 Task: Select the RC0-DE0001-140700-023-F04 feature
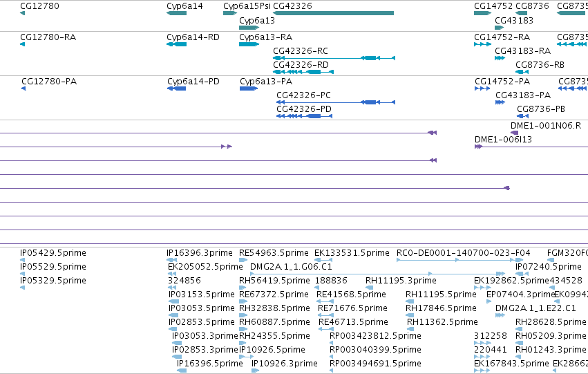click(460, 259)
